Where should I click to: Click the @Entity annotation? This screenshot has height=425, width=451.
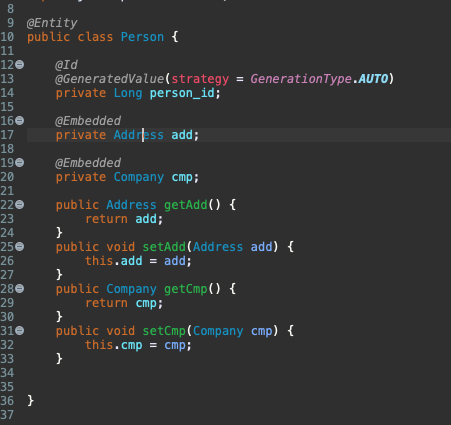tap(52, 23)
